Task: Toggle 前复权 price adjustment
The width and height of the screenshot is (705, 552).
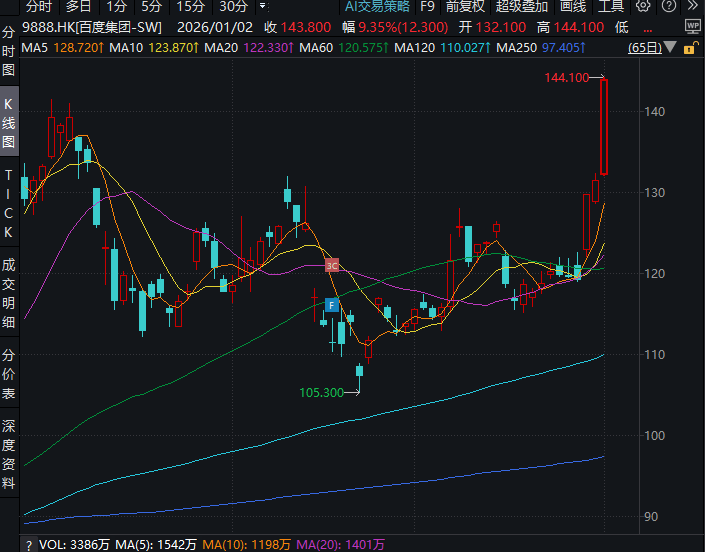Action: (465, 6)
